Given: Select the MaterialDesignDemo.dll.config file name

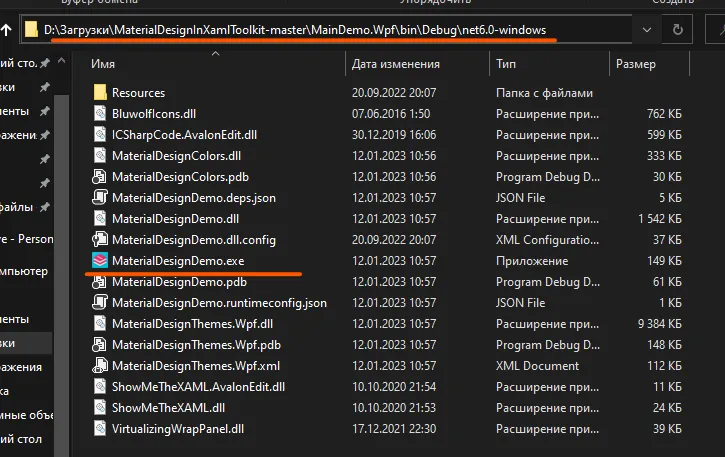Looking at the screenshot, I should (x=194, y=240).
